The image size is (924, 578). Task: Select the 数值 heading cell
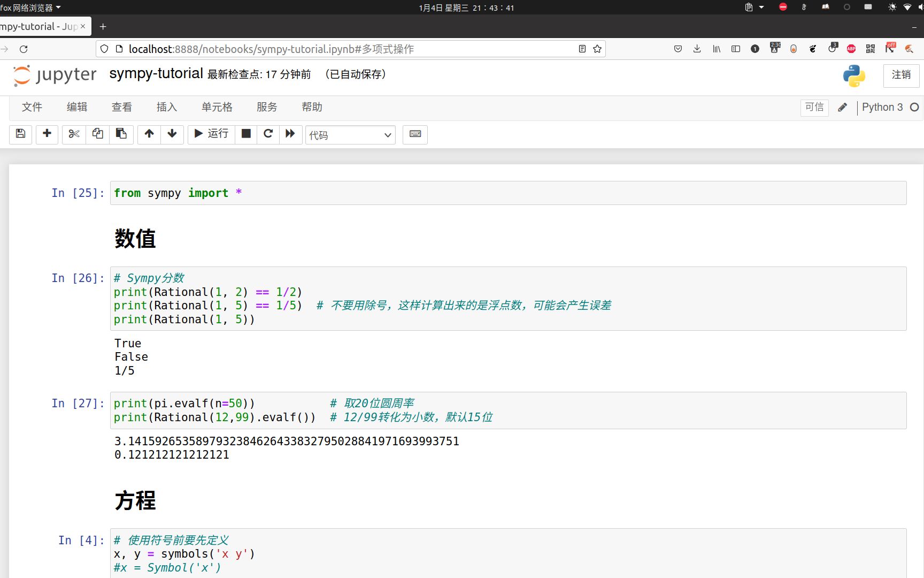pyautogui.click(x=135, y=238)
